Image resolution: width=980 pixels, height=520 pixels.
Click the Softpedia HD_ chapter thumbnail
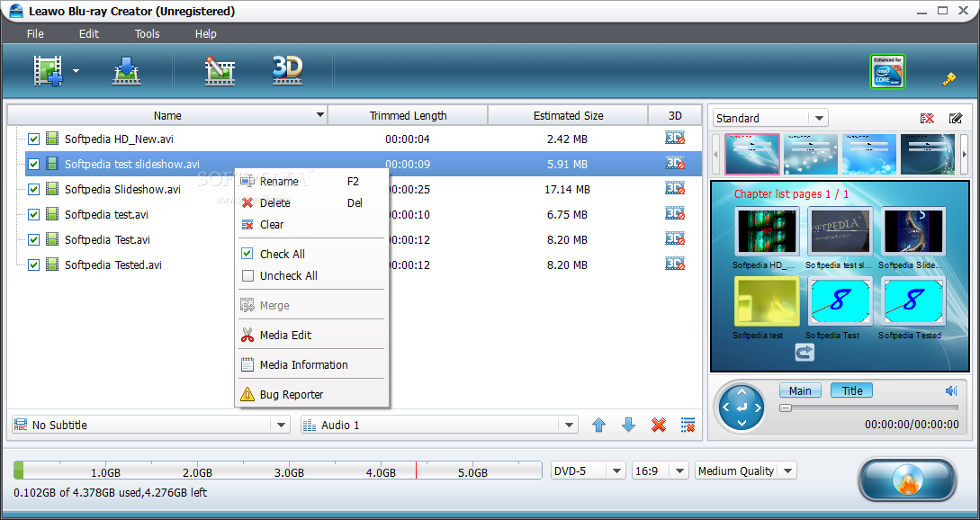(768, 231)
